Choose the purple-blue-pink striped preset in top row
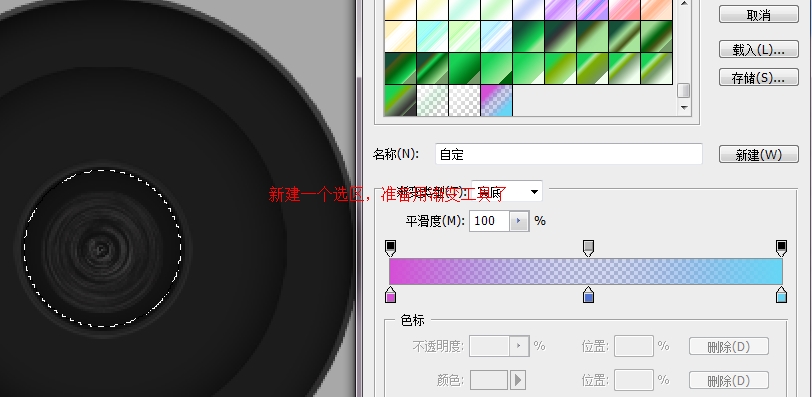Viewport: 812px width, 397px height. coord(593,9)
